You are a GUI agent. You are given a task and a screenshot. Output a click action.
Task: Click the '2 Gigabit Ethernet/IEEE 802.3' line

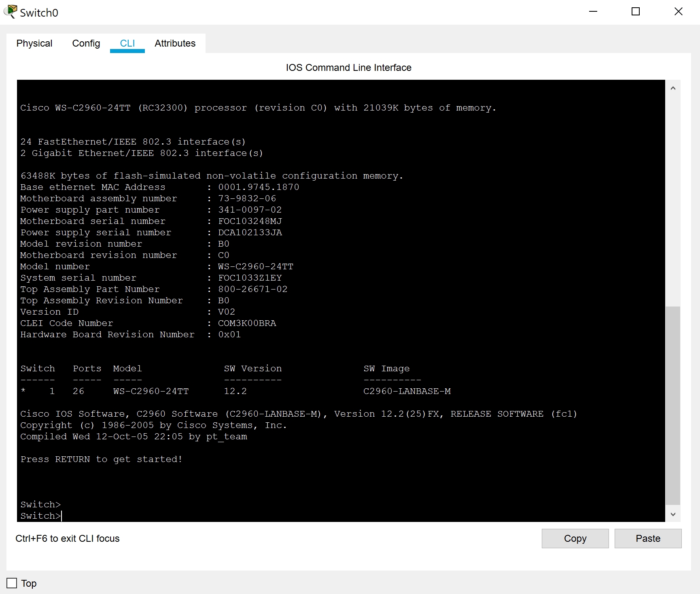coord(142,153)
